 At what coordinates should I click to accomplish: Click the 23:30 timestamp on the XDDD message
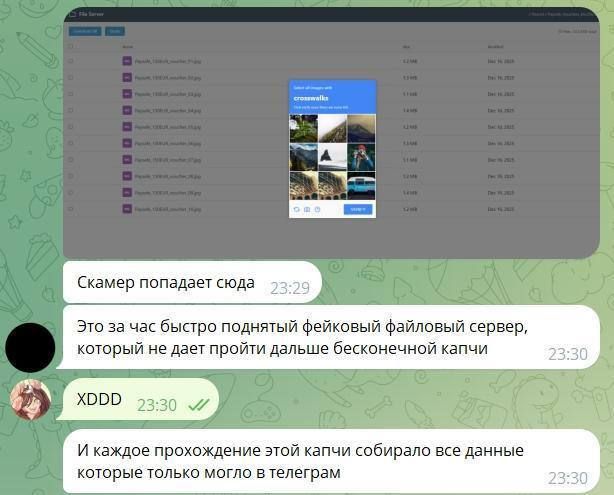157,405
